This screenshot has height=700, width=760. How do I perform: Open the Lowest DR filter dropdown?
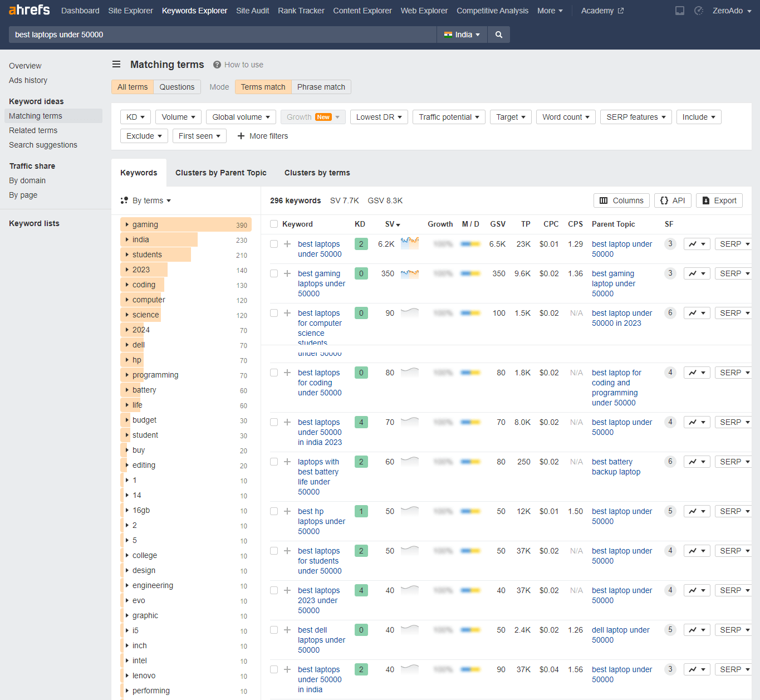(x=379, y=117)
